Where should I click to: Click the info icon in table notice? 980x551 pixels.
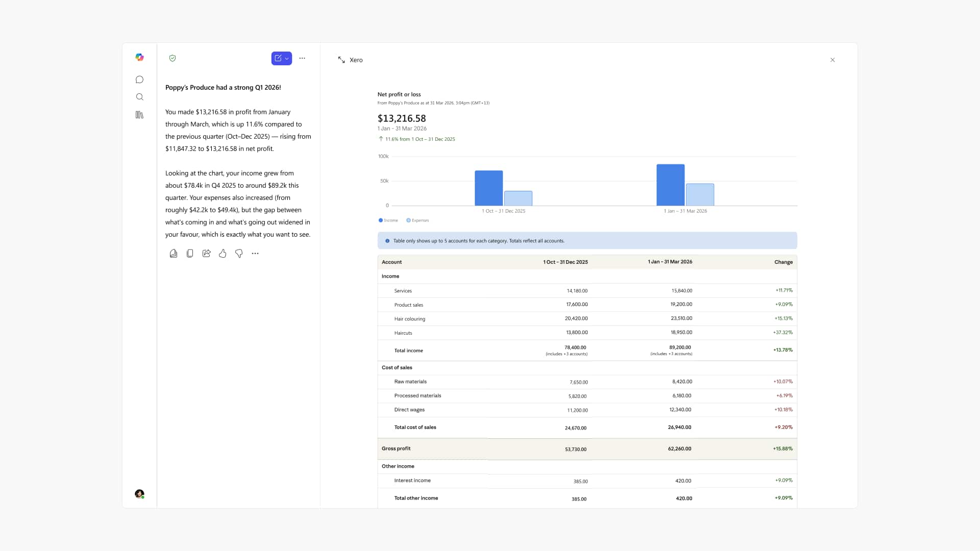387,241
